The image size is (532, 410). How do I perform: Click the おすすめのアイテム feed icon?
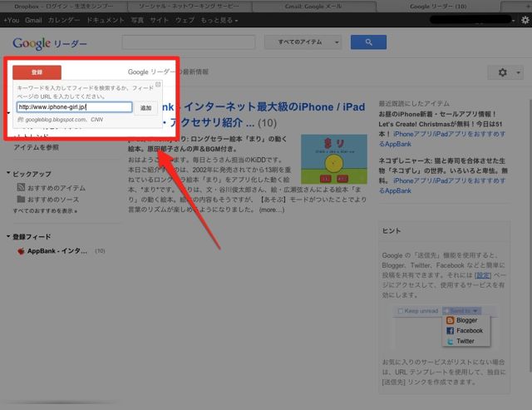click(21, 187)
